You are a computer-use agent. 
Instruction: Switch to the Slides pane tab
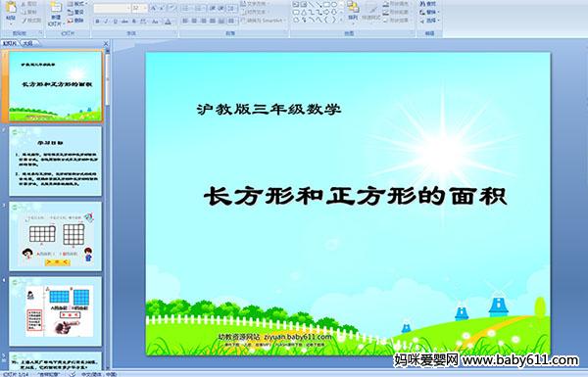coord(10,43)
